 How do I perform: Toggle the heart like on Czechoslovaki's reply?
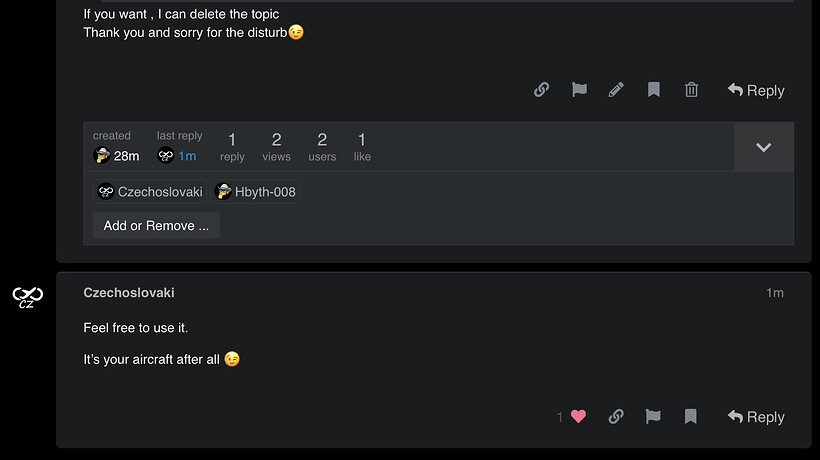[578, 417]
